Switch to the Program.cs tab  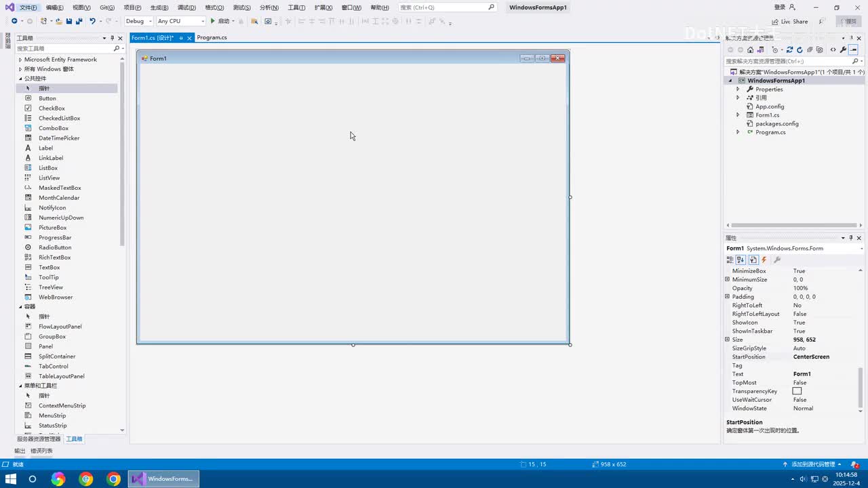pos(212,37)
